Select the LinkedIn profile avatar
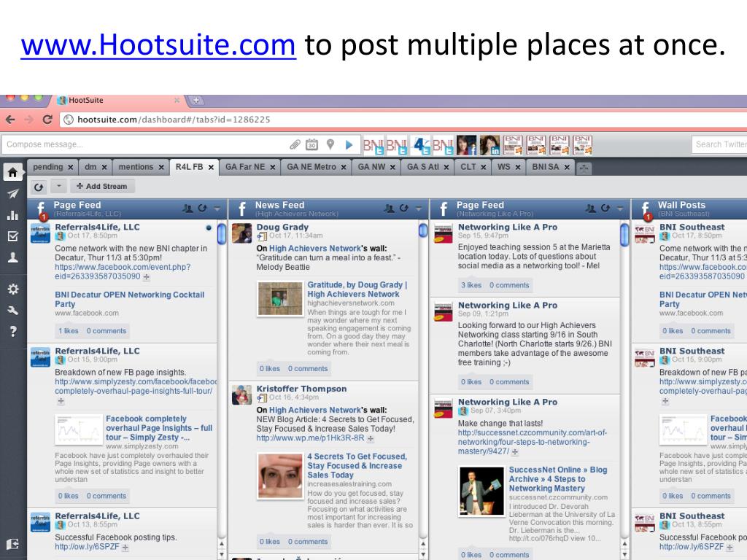The height and width of the screenshot is (560, 747). click(489, 145)
